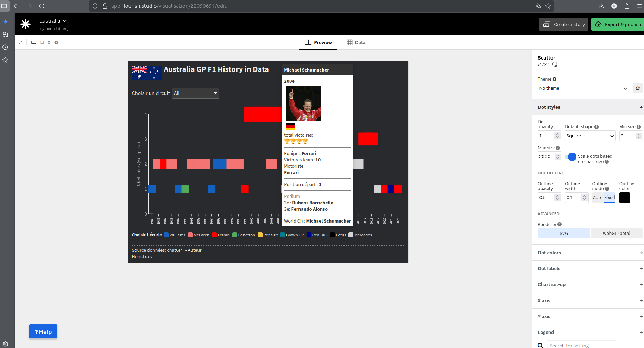
Task: Switch preview to mobile phone view
Action: 49,42
